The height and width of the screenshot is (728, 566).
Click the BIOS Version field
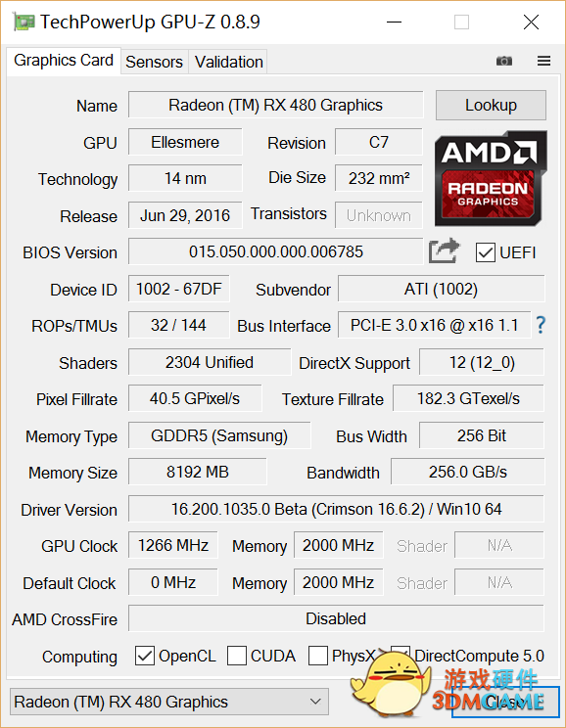coord(275,251)
